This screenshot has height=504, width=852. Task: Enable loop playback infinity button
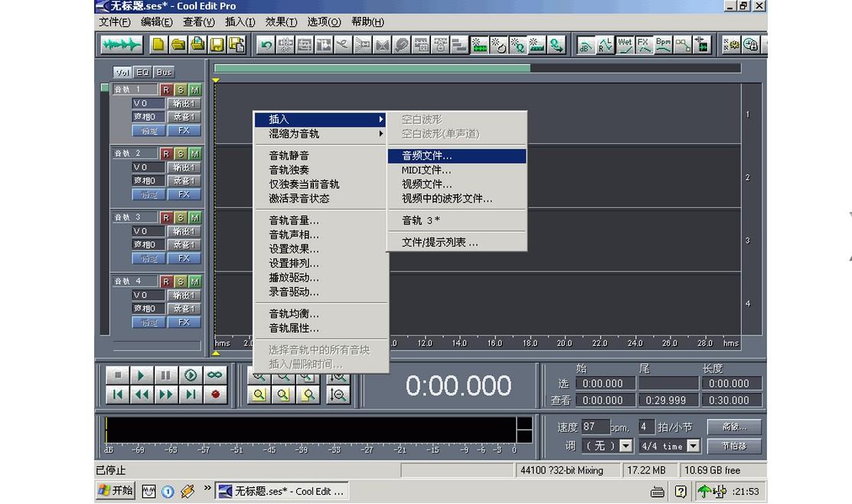pos(214,375)
